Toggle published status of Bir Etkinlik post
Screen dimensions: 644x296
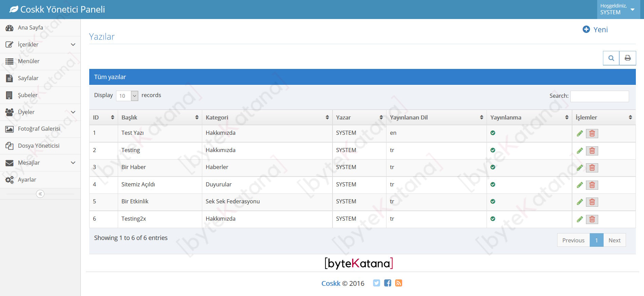point(493,201)
